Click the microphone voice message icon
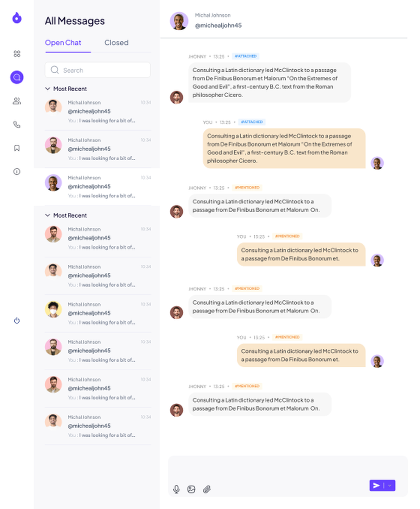The width and height of the screenshot is (420, 509). tap(176, 489)
